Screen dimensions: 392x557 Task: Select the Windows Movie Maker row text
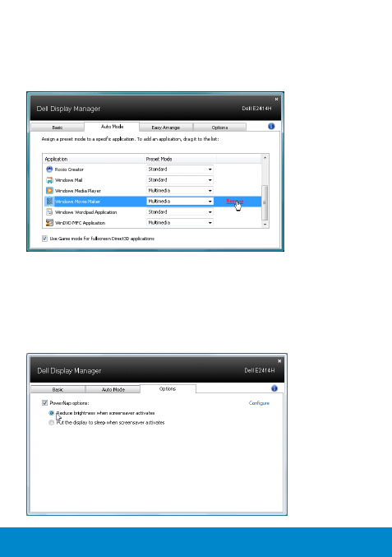[78, 202]
